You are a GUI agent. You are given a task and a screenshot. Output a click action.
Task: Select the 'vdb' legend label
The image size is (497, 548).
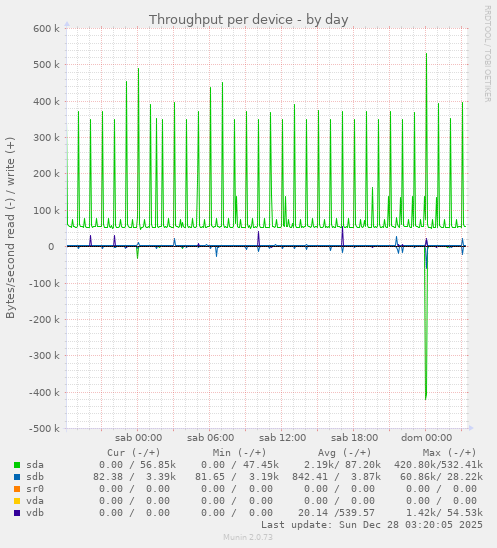click(35, 513)
